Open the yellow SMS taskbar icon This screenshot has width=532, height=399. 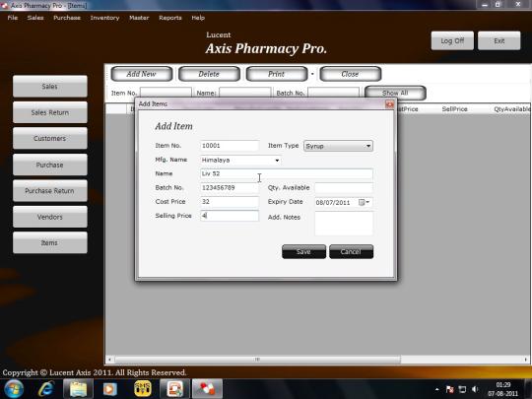tap(143, 389)
